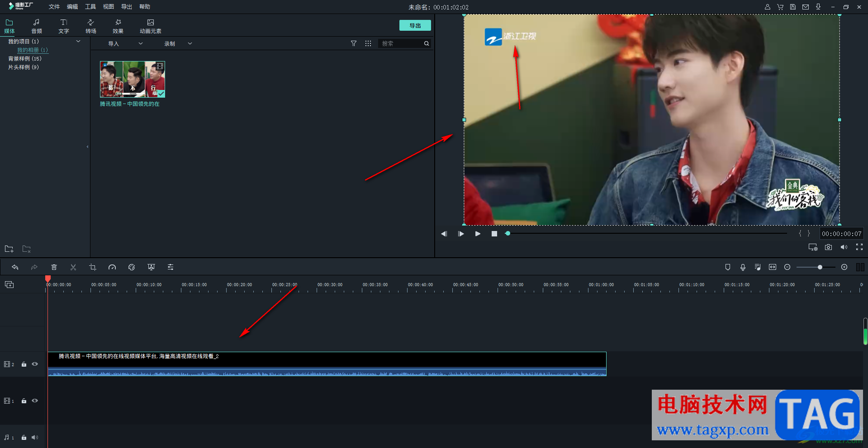Click the save project icon

tap(793, 7)
